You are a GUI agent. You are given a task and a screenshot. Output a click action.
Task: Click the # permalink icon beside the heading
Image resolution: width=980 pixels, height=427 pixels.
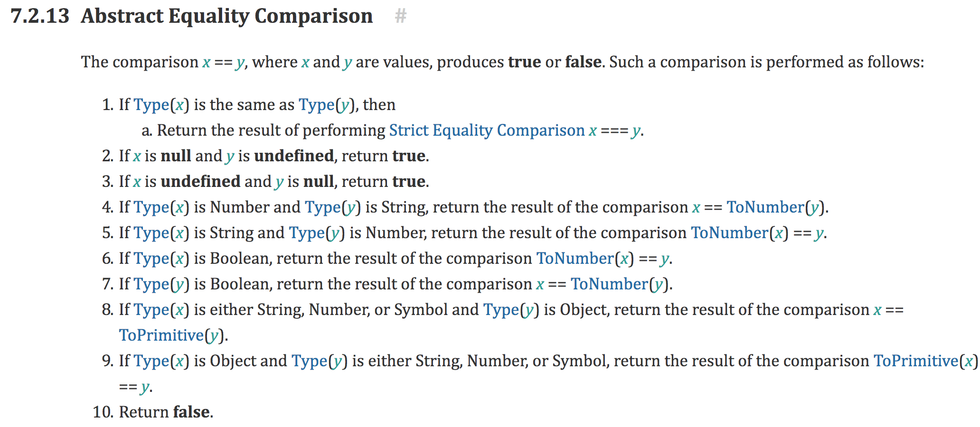[401, 17]
